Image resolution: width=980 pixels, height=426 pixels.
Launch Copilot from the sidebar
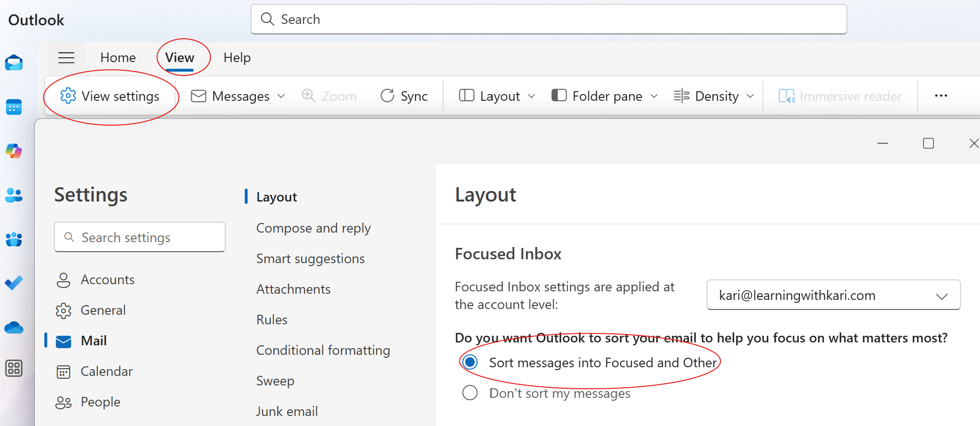pos(14,151)
